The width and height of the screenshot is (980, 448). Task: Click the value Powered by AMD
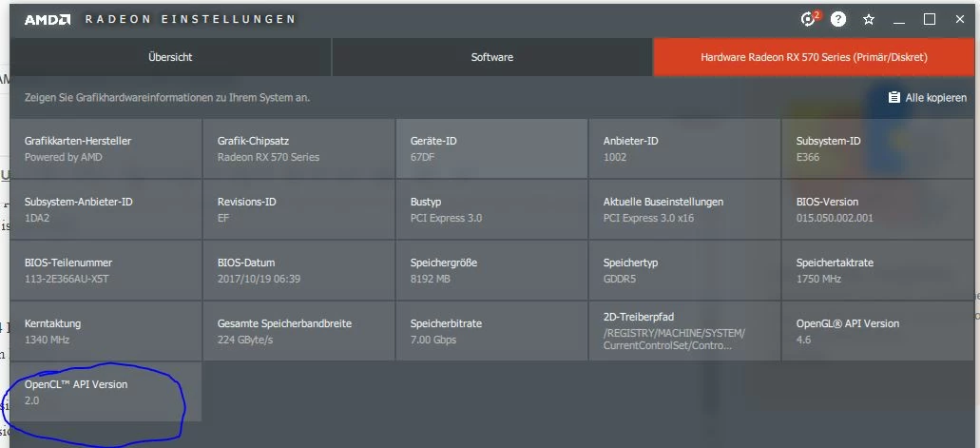63,157
